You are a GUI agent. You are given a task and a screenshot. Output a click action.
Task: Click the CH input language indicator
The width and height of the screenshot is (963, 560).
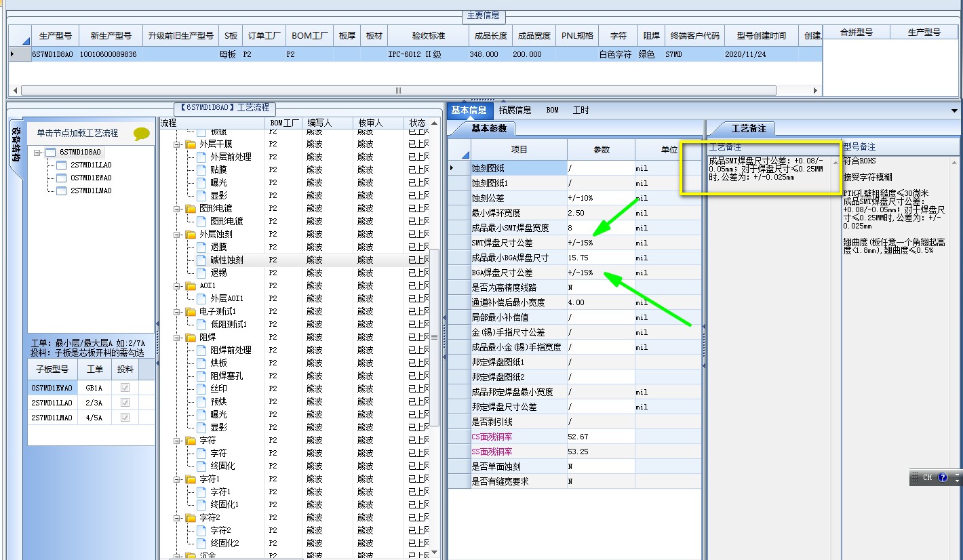(x=927, y=477)
